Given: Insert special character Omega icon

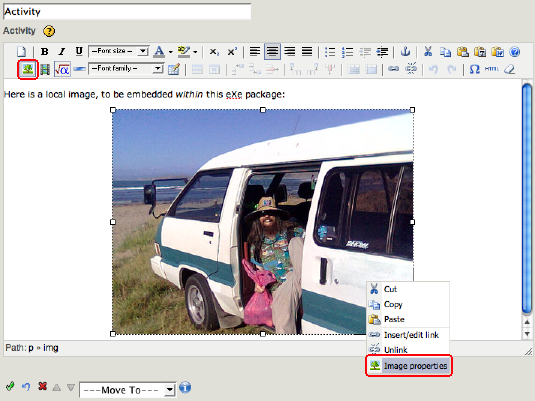Looking at the screenshot, I should (474, 69).
